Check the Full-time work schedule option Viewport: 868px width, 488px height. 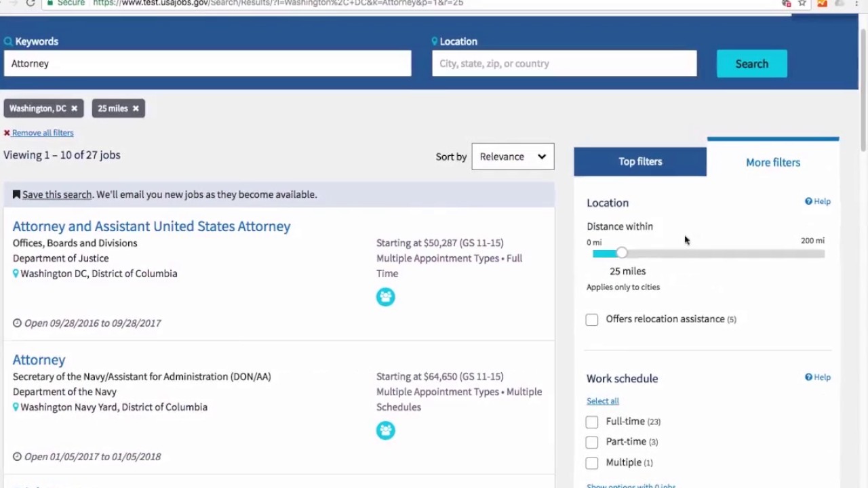(x=592, y=422)
